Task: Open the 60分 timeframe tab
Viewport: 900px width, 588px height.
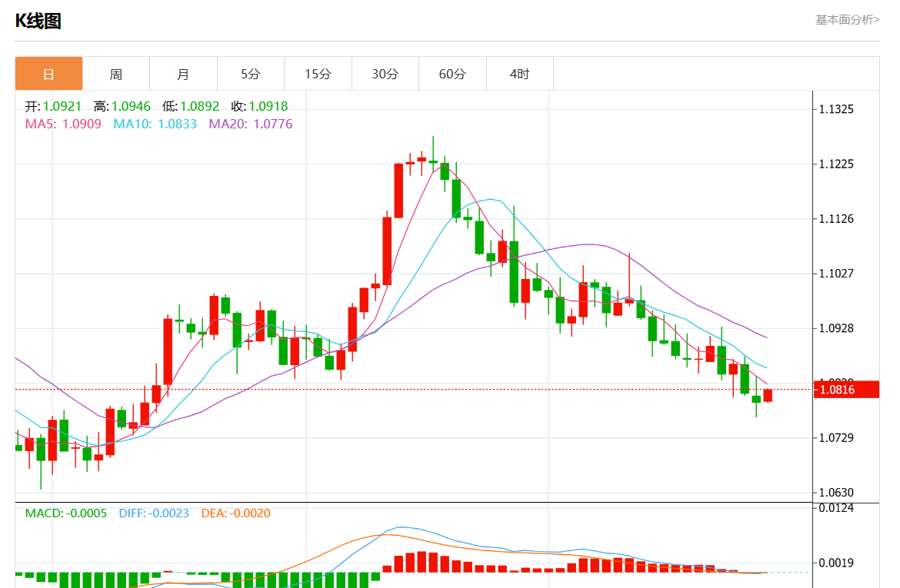Action: click(x=452, y=74)
